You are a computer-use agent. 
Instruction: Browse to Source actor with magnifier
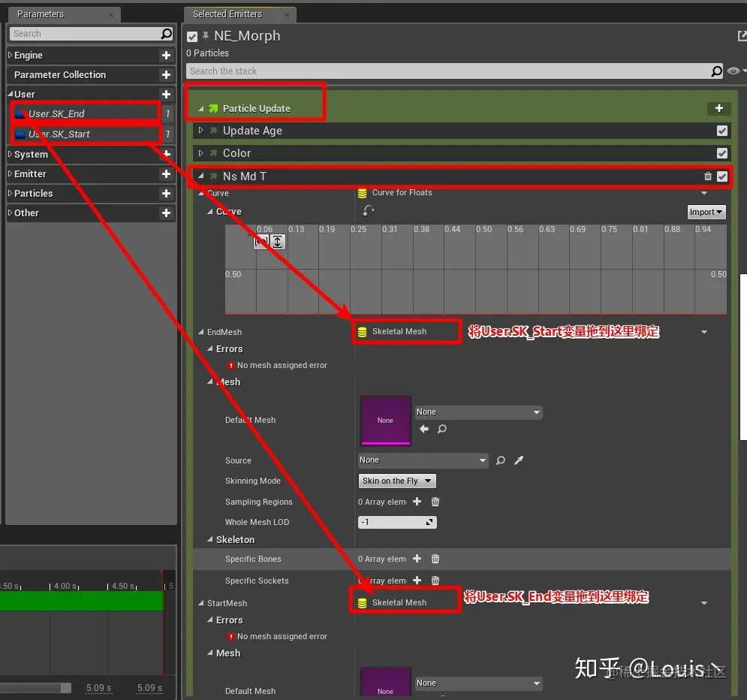pos(500,460)
